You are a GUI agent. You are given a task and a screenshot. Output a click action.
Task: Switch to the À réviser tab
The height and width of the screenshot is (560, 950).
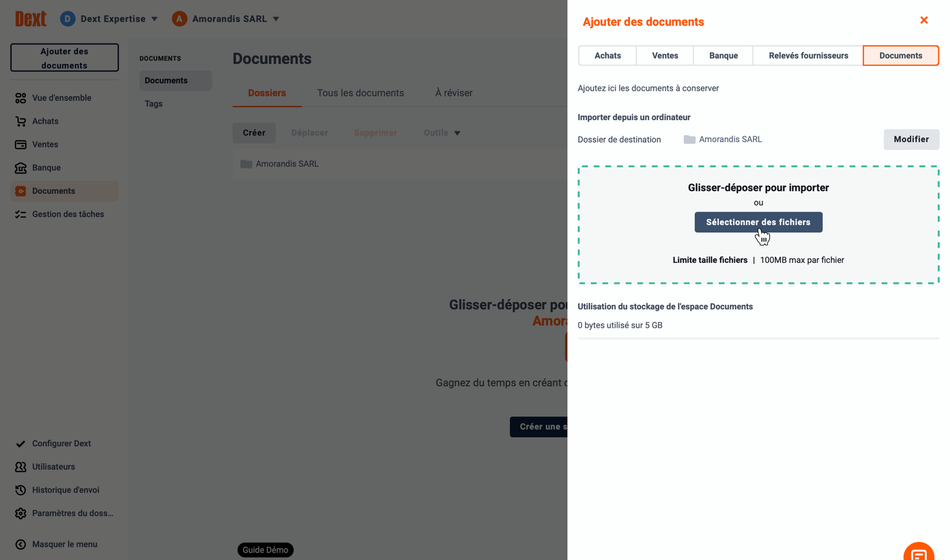pyautogui.click(x=453, y=93)
